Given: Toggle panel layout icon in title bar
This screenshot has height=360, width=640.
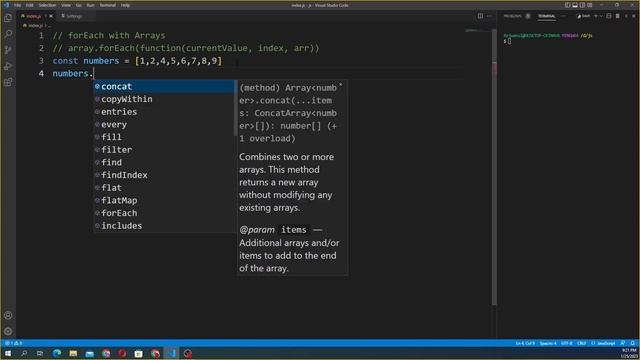Looking at the screenshot, I should pyautogui.click(x=575, y=5).
